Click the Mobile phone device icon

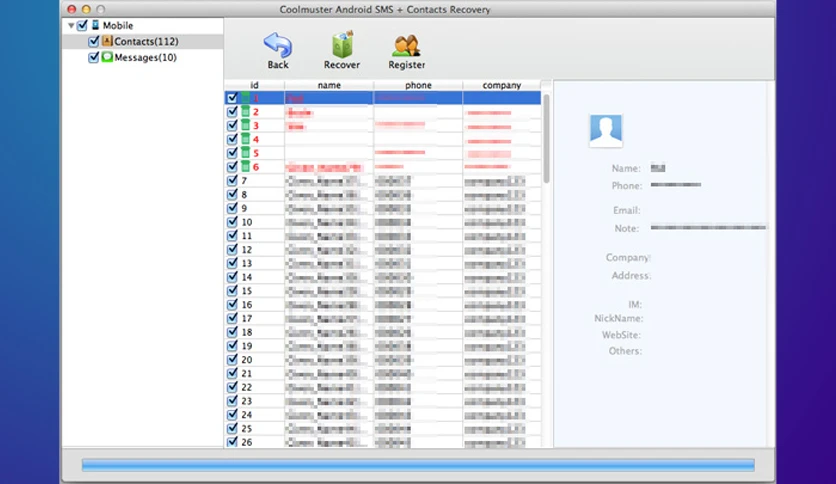95,25
